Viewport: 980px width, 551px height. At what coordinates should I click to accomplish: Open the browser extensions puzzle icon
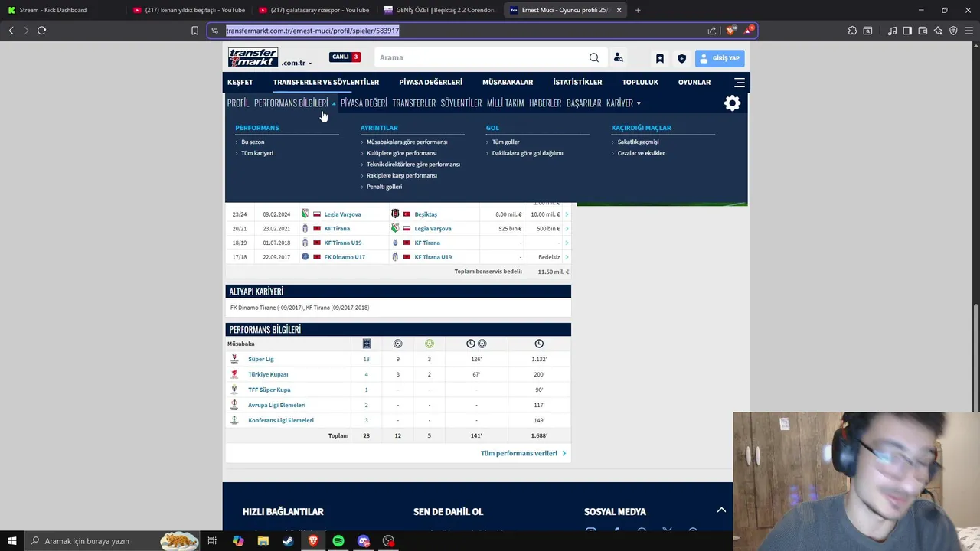tap(852, 31)
